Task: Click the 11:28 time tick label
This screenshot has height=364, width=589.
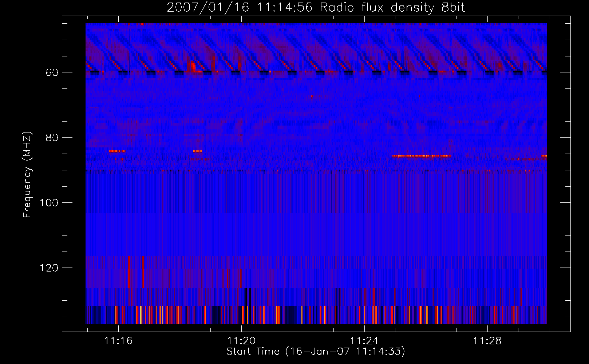Action: point(487,341)
